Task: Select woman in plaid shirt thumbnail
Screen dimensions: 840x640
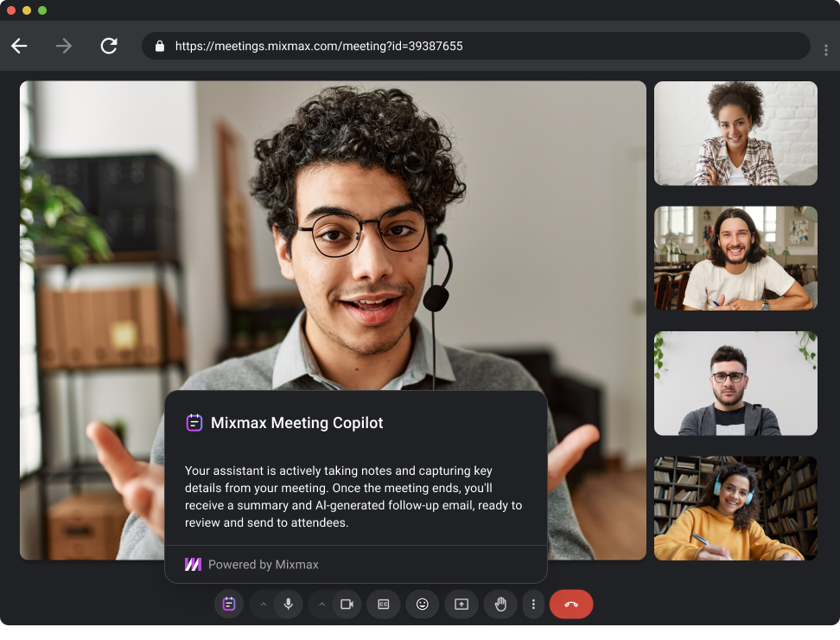Action: (735, 133)
